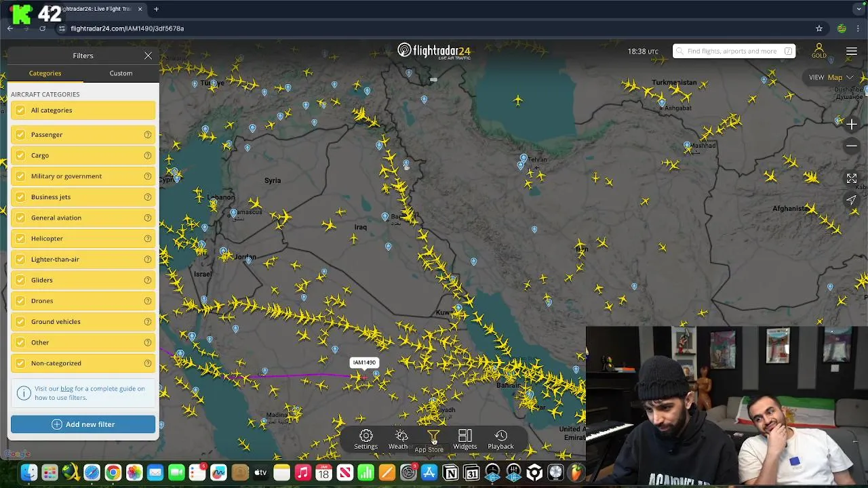Open Notion from the dock
868x488 pixels.
(450, 472)
